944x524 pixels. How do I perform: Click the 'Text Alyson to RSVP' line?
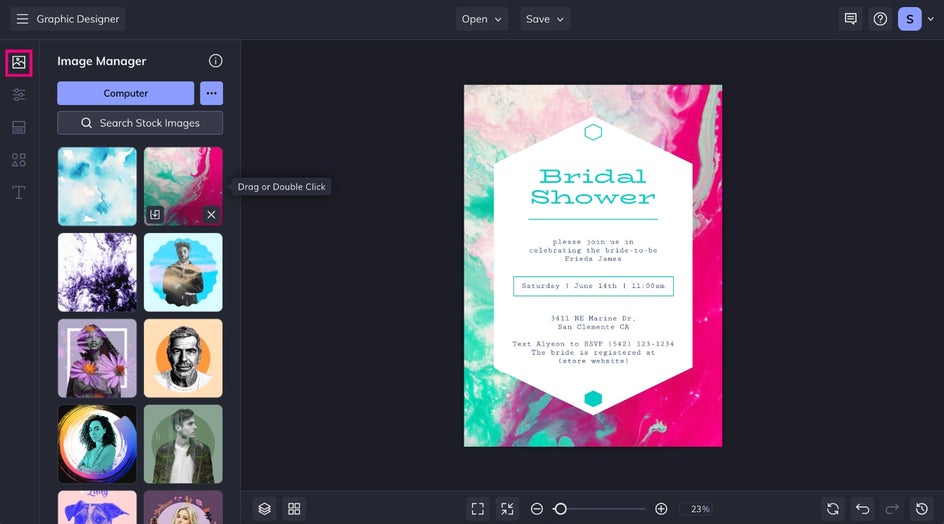coord(593,344)
